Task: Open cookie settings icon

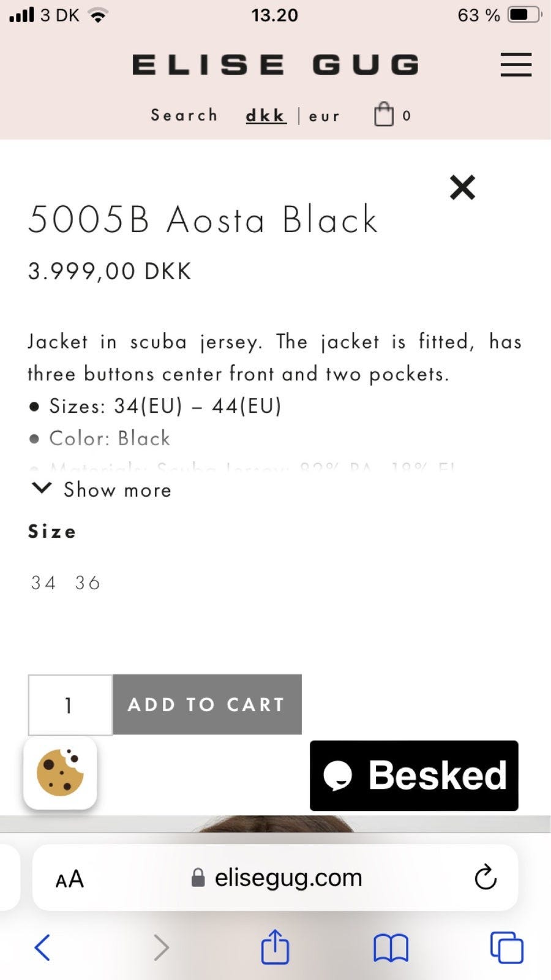Action: click(60, 772)
